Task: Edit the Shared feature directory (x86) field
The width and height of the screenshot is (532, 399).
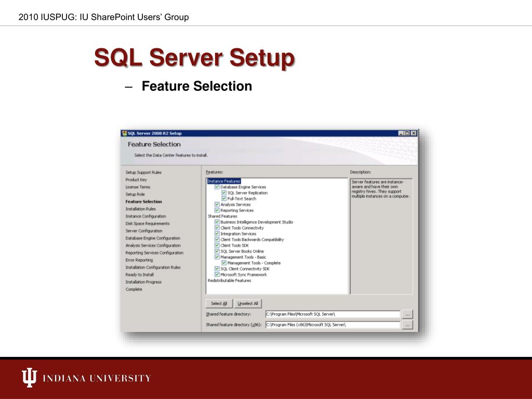Action: point(332,325)
